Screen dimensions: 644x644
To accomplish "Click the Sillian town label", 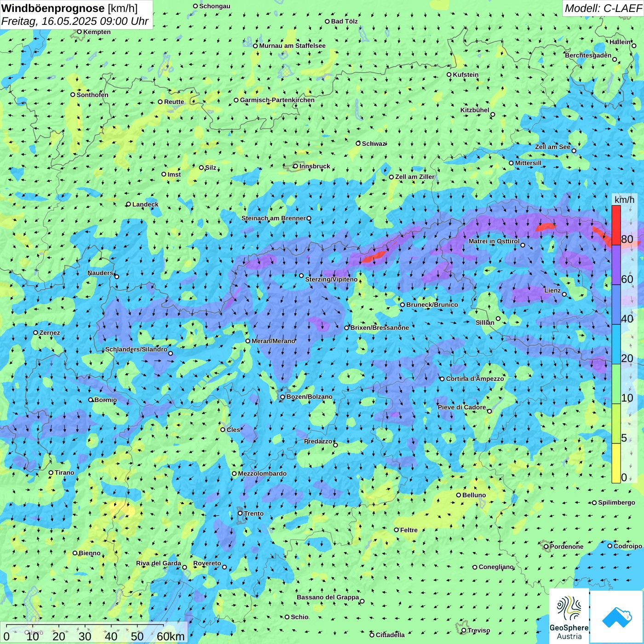I will (x=485, y=322).
